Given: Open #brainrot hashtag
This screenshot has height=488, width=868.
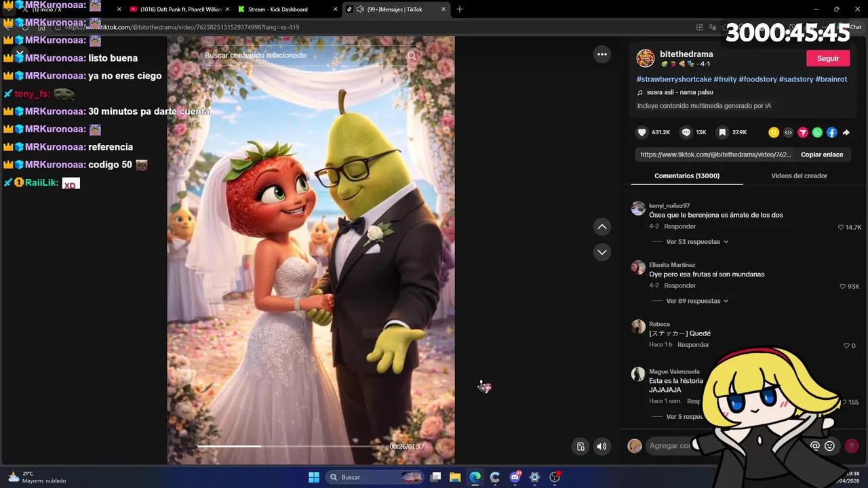Looking at the screenshot, I should pos(831,79).
